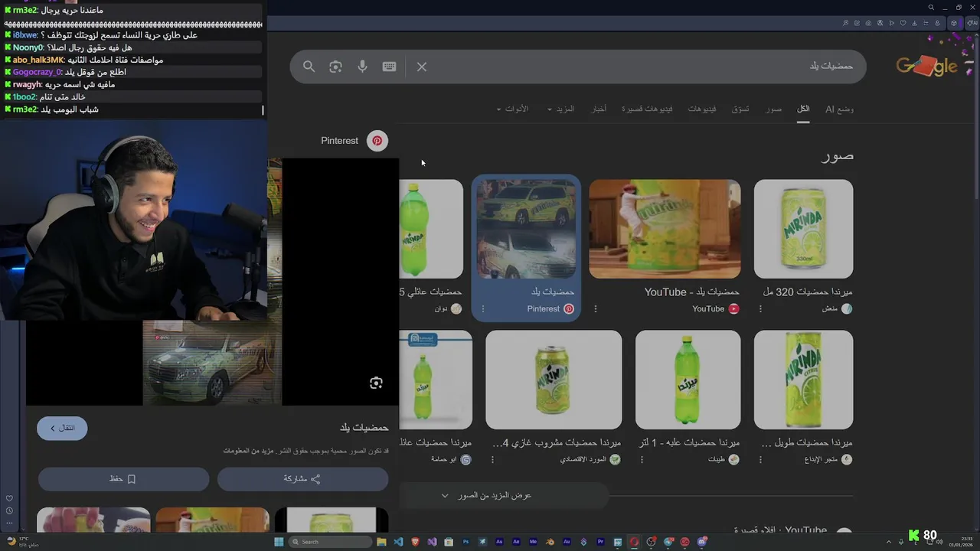This screenshot has width=980, height=551.
Task: Open مزيد من المعلومات copyright link
Action: point(247,451)
